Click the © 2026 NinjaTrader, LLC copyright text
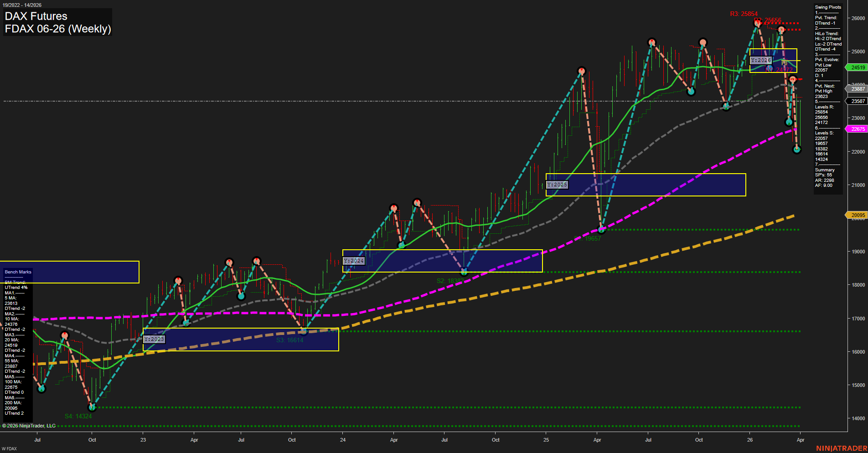868x453 pixels. 28,425
